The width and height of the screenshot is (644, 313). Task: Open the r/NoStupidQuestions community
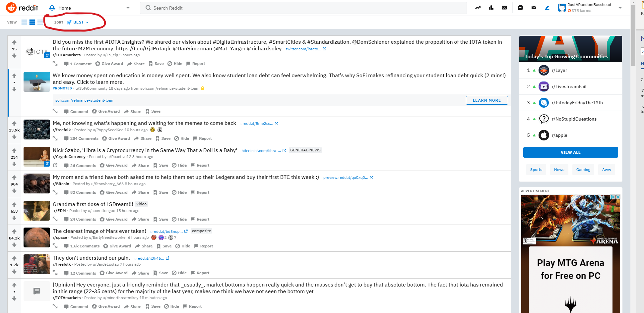click(x=574, y=119)
